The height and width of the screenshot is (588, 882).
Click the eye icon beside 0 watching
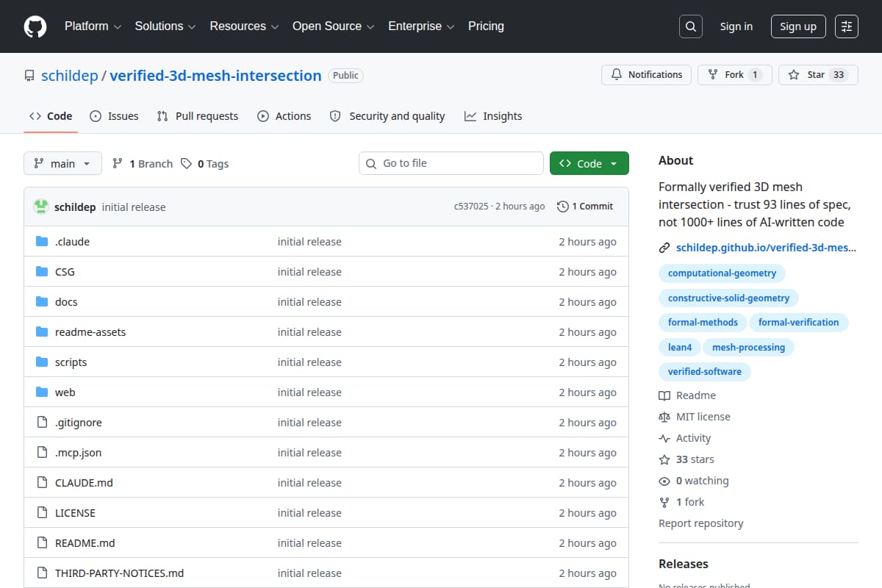coord(664,481)
